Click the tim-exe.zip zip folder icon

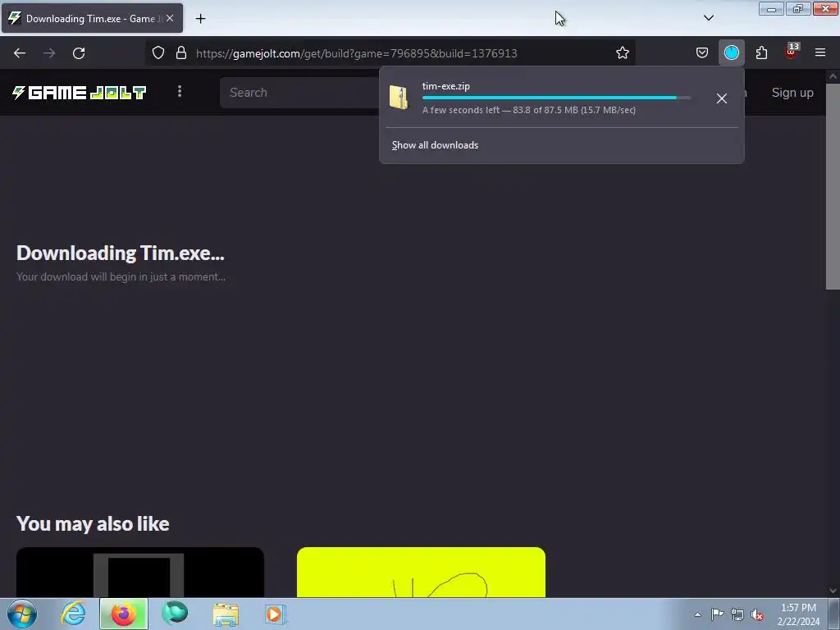click(399, 98)
